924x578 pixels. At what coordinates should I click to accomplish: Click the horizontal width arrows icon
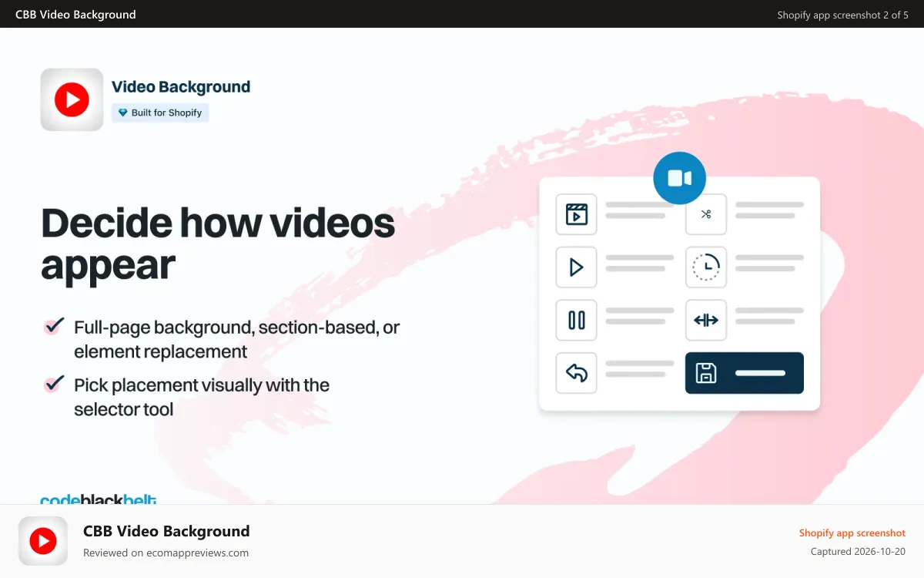click(706, 320)
